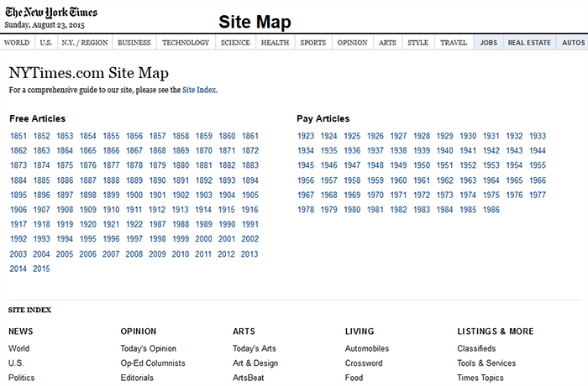The image size is (588, 386).
Task: Open Classifieds under Listings & More
Action: point(476,348)
